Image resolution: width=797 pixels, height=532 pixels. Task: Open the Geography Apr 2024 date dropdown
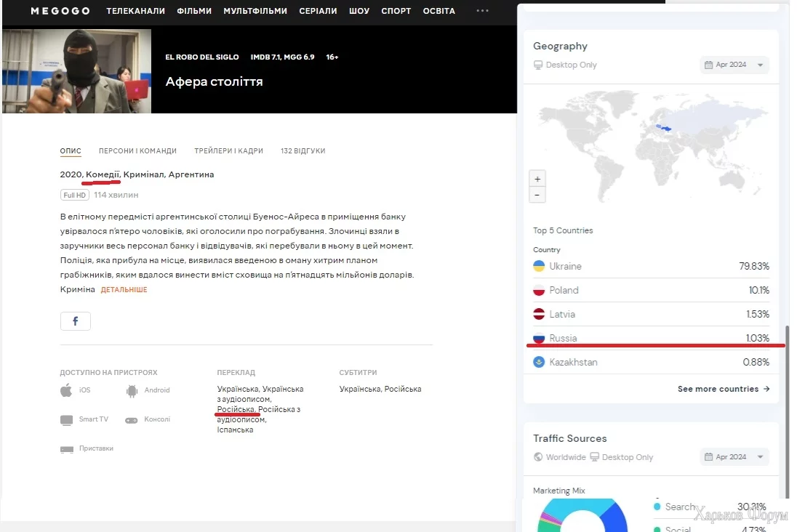(734, 65)
